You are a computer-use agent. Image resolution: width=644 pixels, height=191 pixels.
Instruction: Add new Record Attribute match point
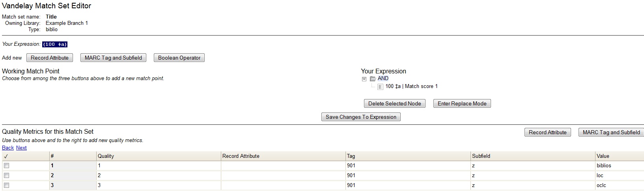(50, 58)
